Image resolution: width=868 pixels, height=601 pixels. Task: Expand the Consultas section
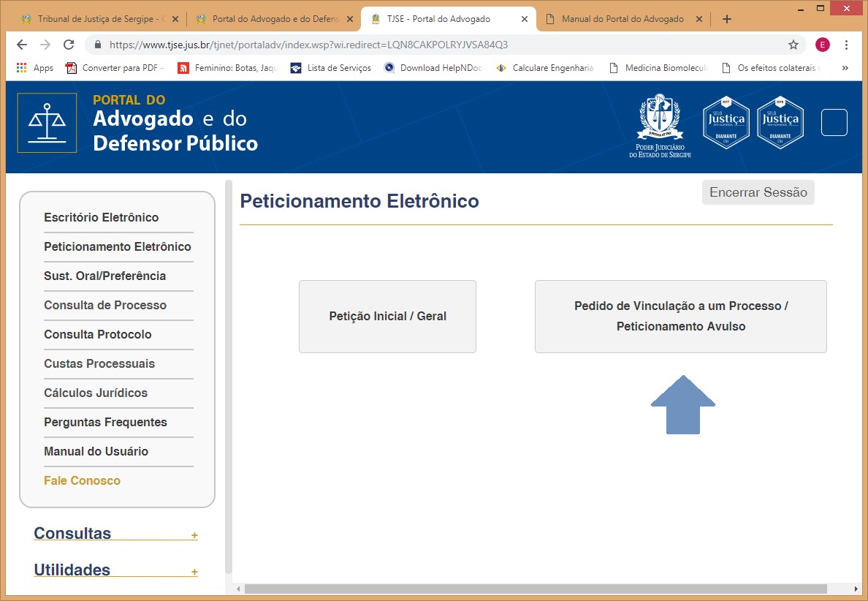(x=194, y=535)
